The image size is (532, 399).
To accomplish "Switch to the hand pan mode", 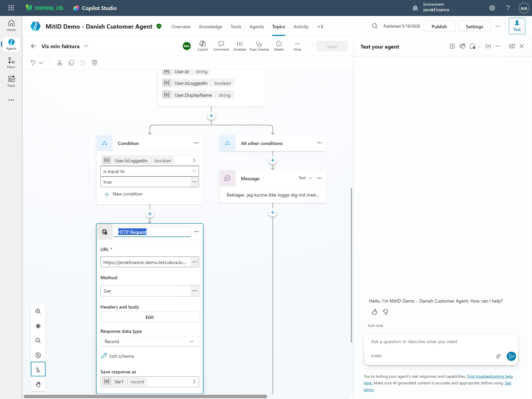I will coord(38,384).
